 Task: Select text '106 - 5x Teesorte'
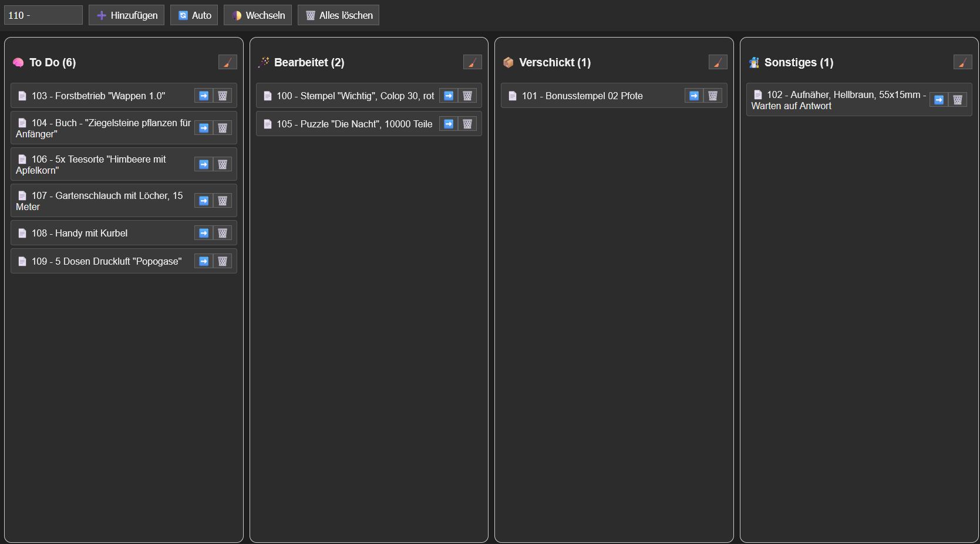point(68,159)
